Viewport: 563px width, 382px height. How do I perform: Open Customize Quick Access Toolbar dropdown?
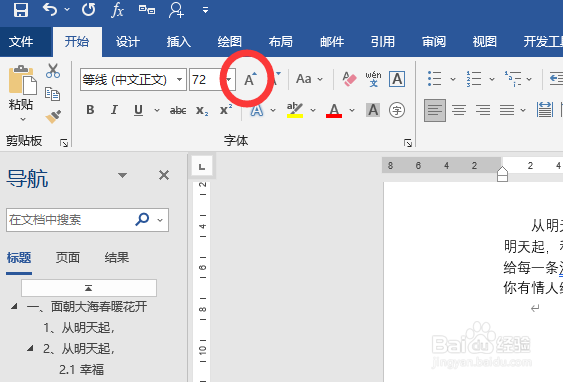pyautogui.click(x=205, y=10)
